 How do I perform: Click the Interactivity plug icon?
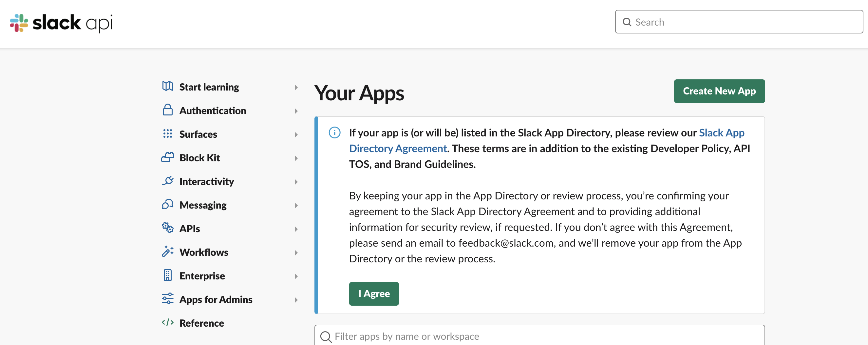[167, 181]
